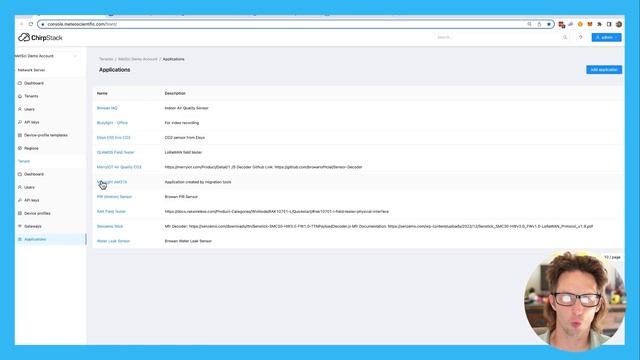The image size is (640, 360).
Task: Open API keys under Network Server
Action: pos(31,122)
